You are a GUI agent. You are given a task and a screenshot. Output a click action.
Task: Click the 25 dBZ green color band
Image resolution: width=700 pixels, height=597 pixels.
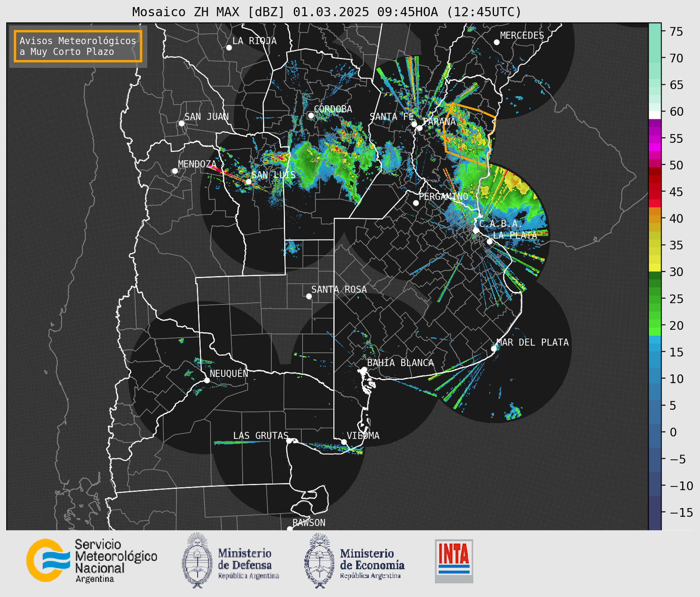[655, 299]
